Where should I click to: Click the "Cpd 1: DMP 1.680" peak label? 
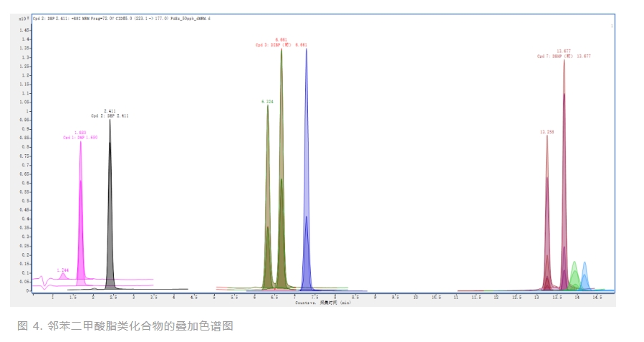pos(80,137)
